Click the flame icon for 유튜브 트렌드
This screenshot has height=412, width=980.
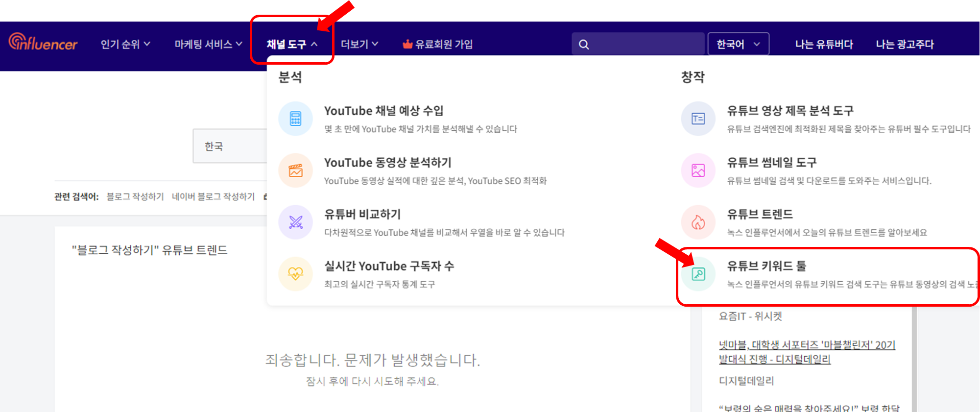click(698, 222)
